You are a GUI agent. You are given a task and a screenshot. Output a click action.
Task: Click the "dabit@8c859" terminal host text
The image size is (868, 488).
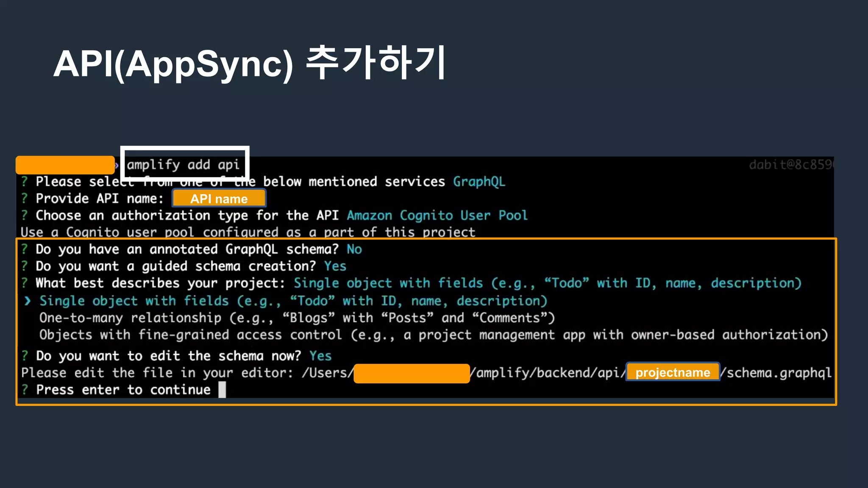(x=791, y=164)
